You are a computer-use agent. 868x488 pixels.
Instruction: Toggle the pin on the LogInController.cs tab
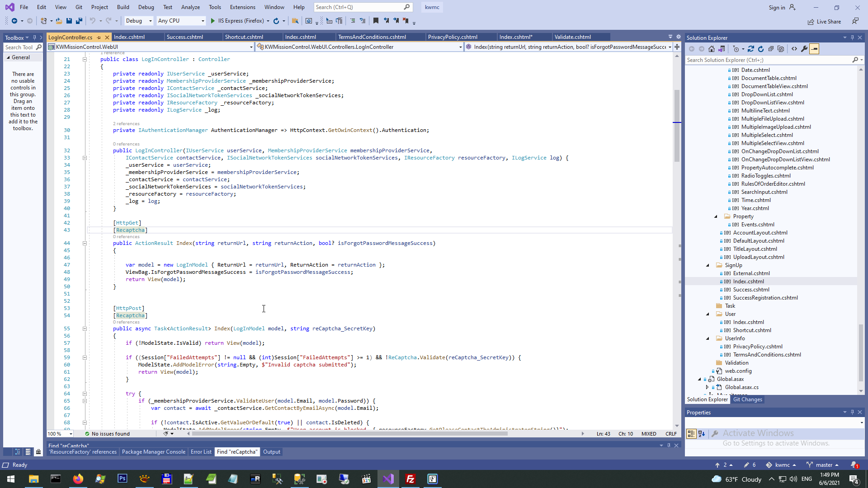(x=99, y=38)
